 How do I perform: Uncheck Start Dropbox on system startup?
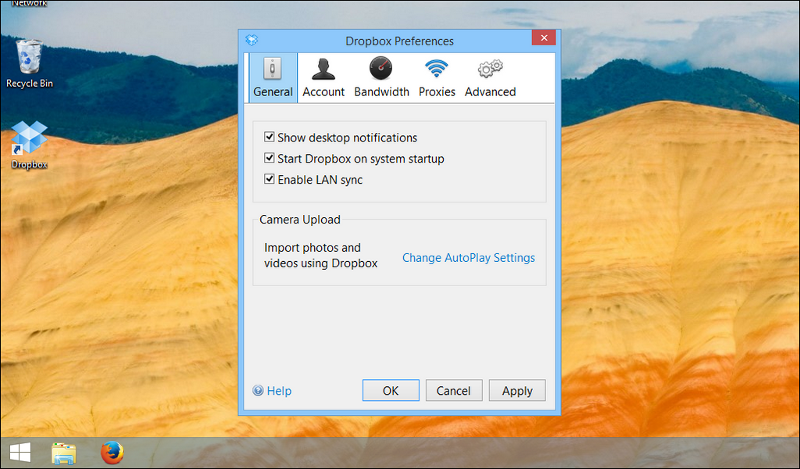pos(269,159)
